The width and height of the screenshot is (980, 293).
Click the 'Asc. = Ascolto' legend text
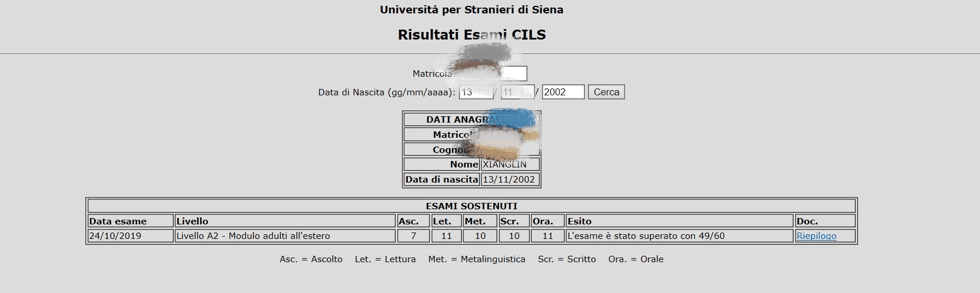click(311, 259)
